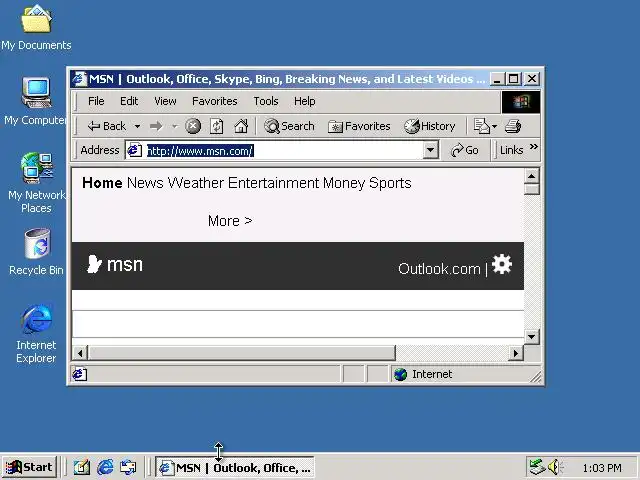Click vertical scrollbar up arrow
The width and height of the screenshot is (640, 480).
531,176
